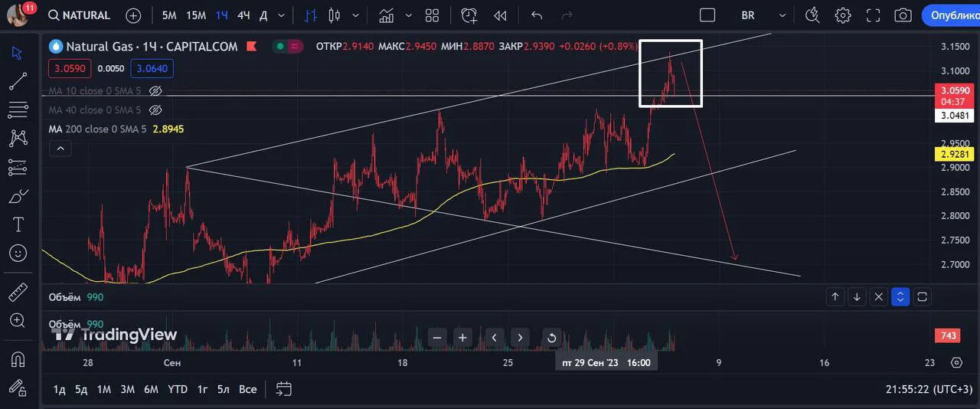980x409 pixels.
Task: Select the YTD date range
Action: pos(178,389)
